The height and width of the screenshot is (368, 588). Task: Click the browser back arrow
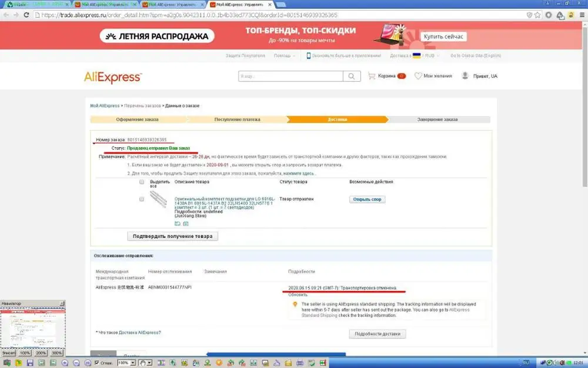click(x=6, y=15)
